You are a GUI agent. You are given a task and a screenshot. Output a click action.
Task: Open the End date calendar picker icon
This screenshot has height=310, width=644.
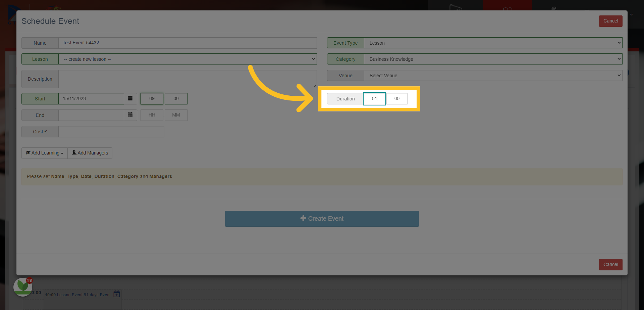[x=130, y=115]
